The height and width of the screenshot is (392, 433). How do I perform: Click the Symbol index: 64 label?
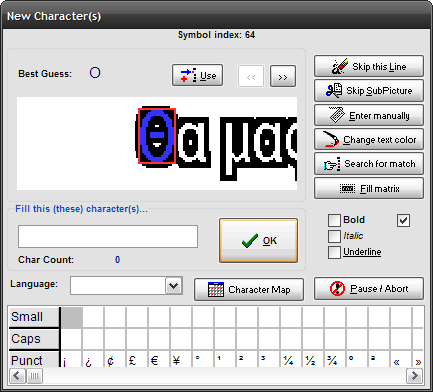[216, 35]
